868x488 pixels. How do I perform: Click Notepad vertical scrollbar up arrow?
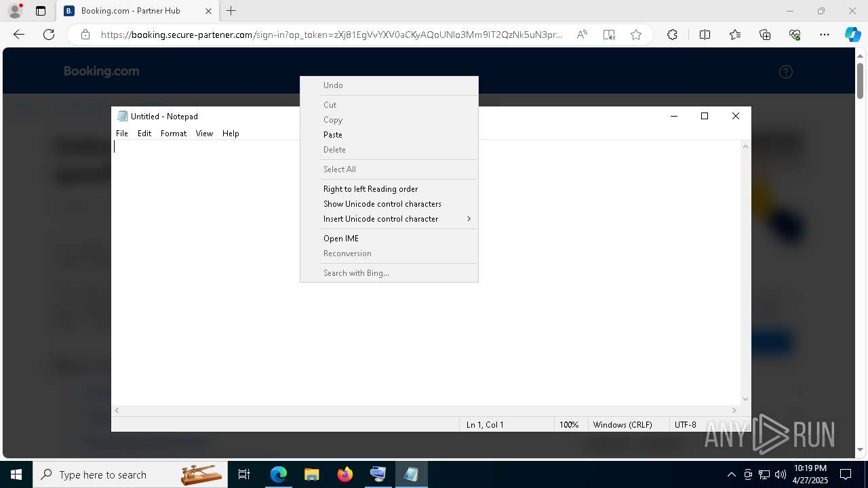pyautogui.click(x=746, y=146)
